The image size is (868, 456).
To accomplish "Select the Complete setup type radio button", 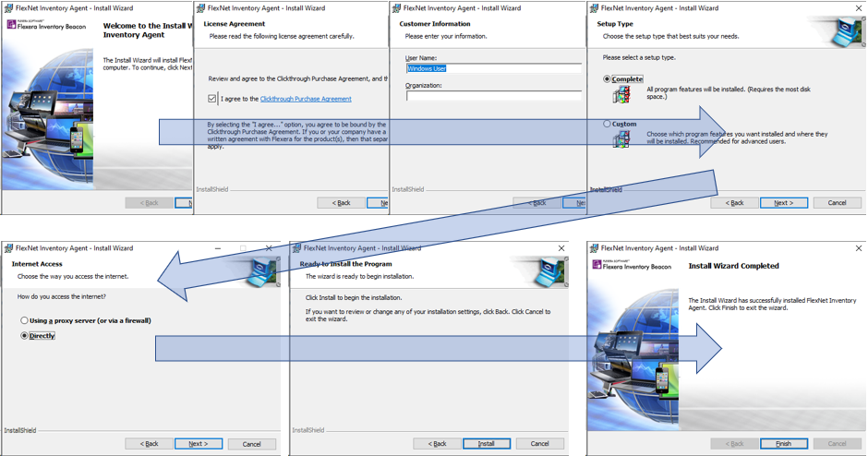I will point(608,79).
